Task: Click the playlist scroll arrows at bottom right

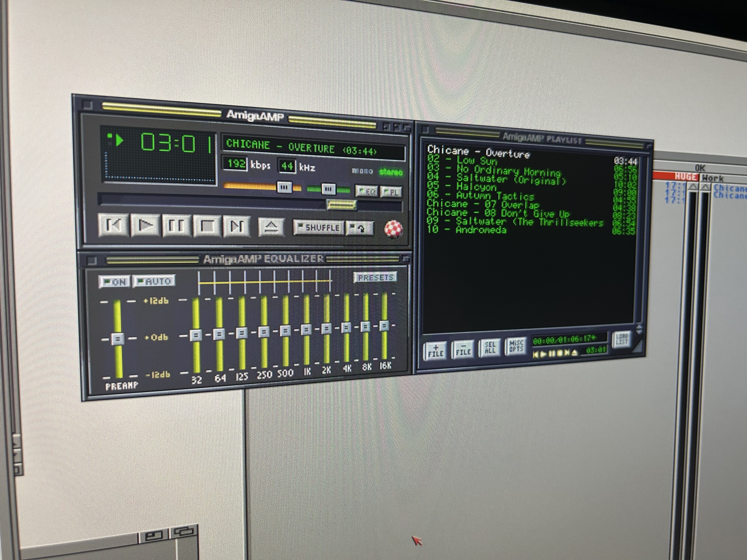Action: pos(639,329)
